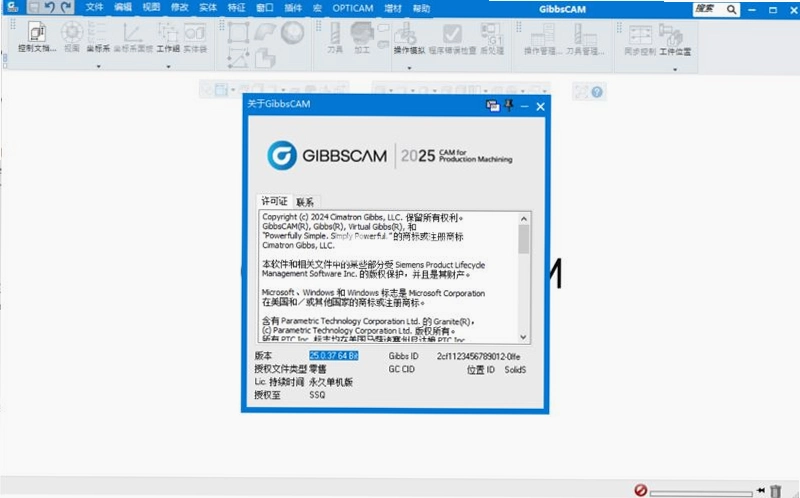Click the red stop icon in status bar
The width and height of the screenshot is (800, 498).
click(x=640, y=490)
